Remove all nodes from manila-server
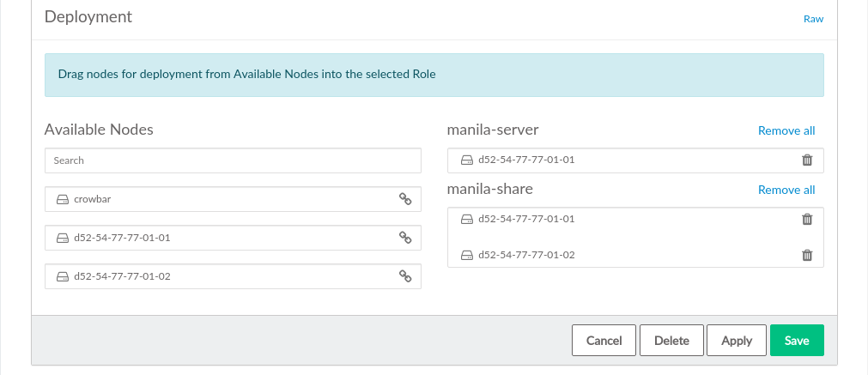This screenshot has width=868, height=375. [x=786, y=131]
